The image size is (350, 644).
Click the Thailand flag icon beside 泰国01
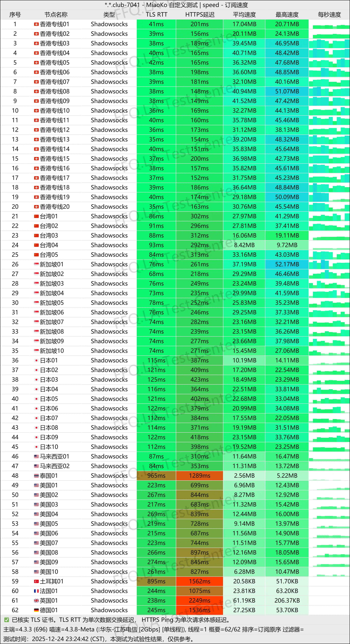[x=36, y=476]
